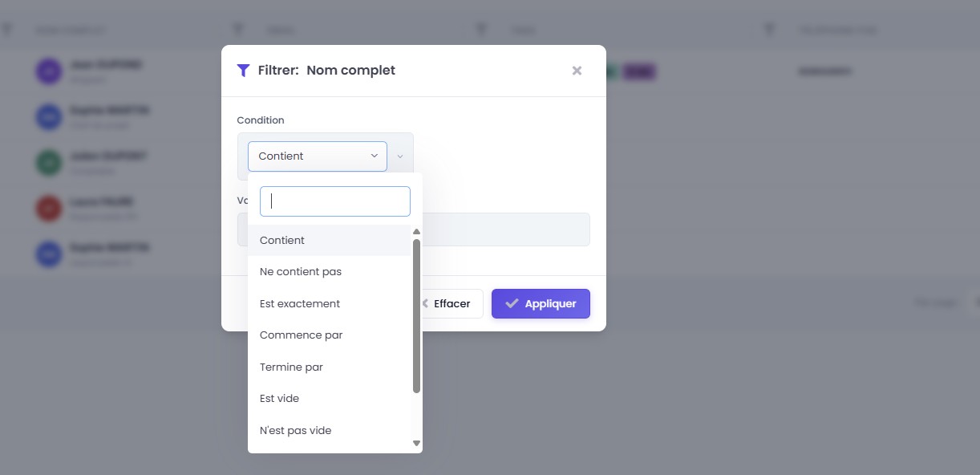Focus the search box in the condition list

click(x=335, y=201)
